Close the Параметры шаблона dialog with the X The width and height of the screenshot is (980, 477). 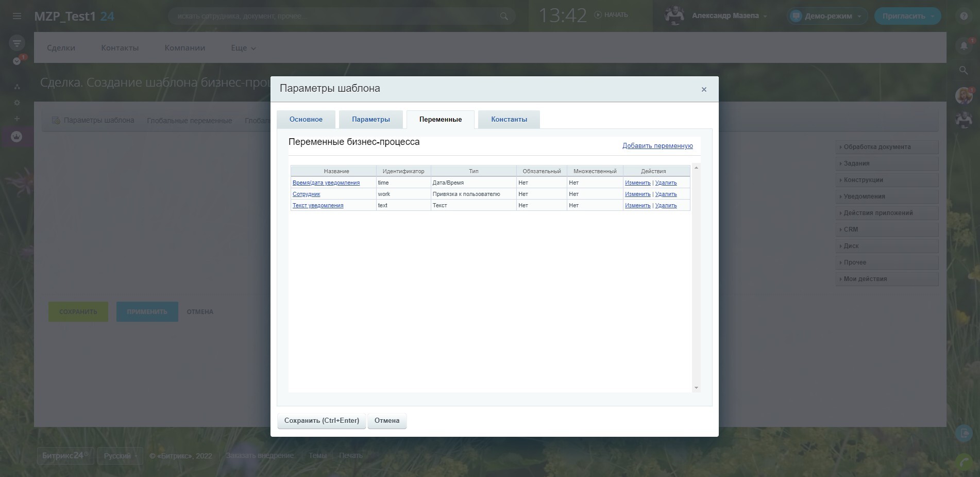pos(704,90)
